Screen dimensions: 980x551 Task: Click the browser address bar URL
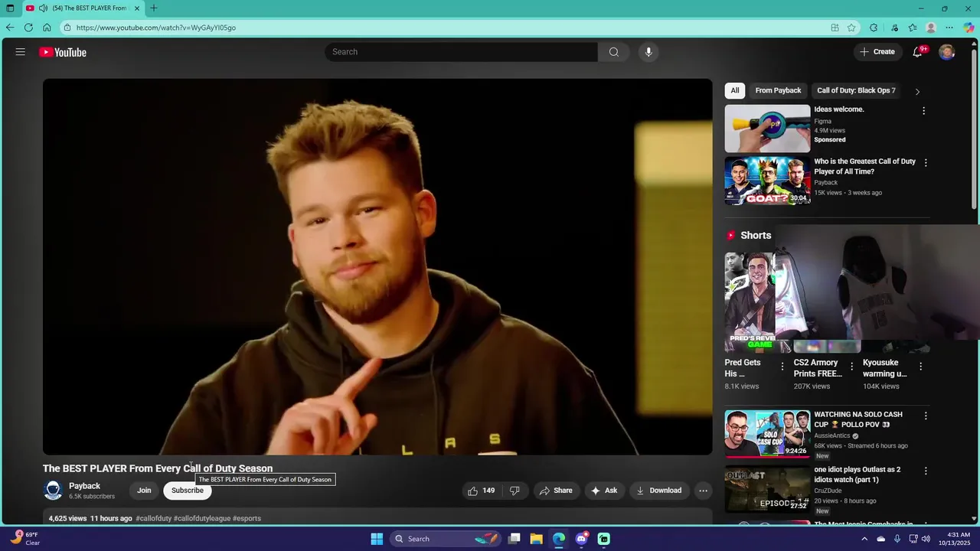(156, 28)
